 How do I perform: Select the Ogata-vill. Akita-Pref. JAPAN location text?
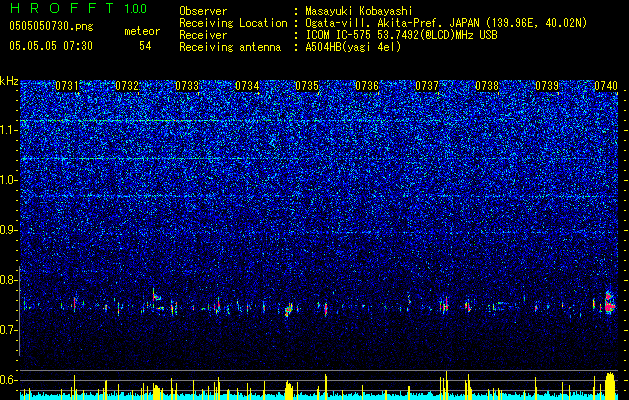coord(446,23)
